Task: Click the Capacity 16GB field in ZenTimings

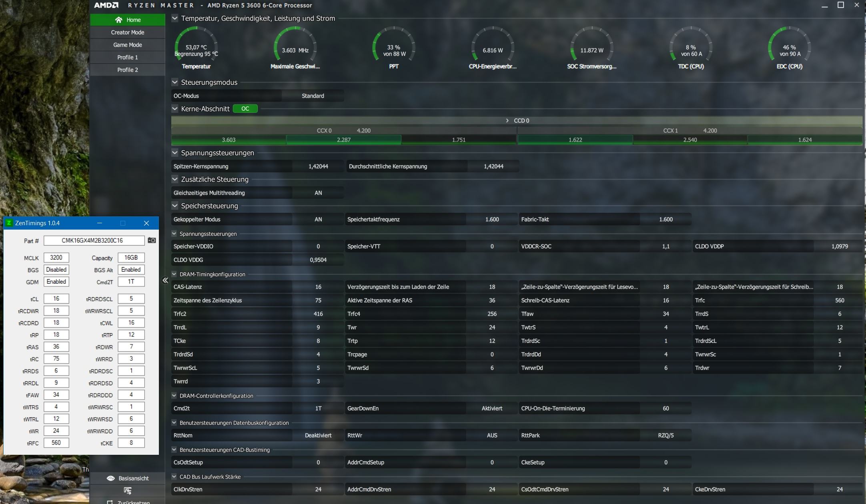Action: click(131, 258)
